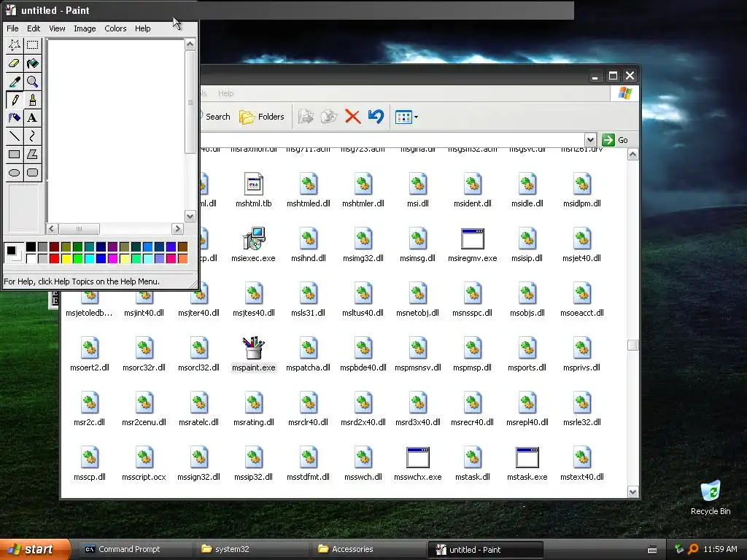Pick the yellow swatch in Paint palette

coord(66,259)
